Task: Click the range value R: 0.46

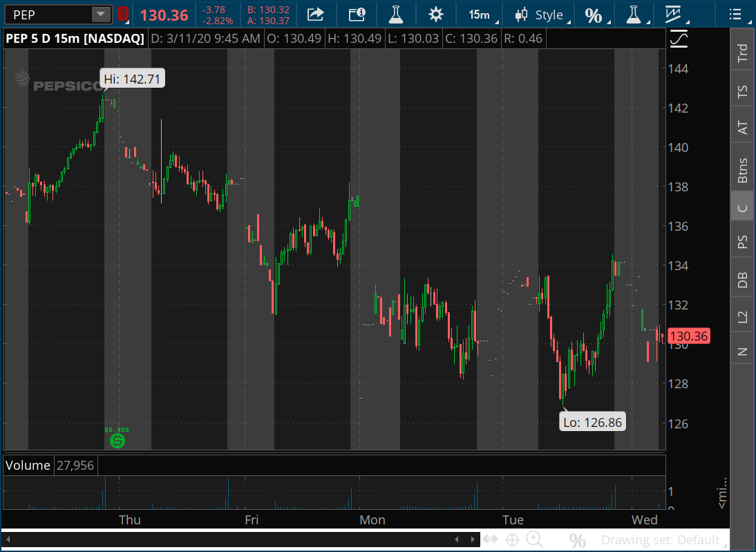Action: [523, 39]
